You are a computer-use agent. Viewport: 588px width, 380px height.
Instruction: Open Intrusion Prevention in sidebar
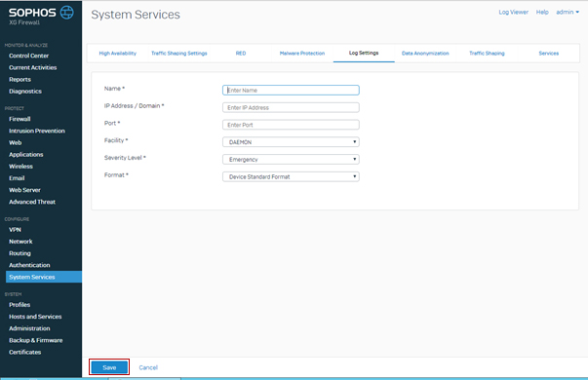[37, 131]
